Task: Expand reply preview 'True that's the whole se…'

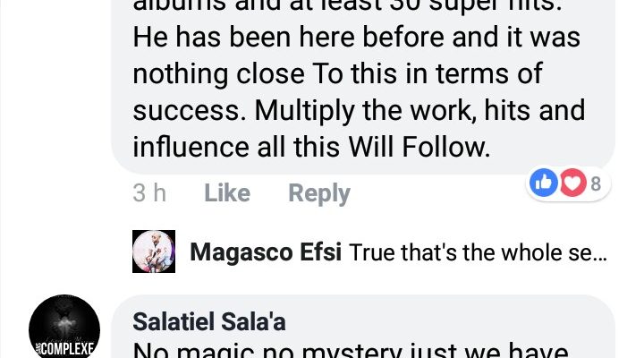Action: [x=478, y=252]
